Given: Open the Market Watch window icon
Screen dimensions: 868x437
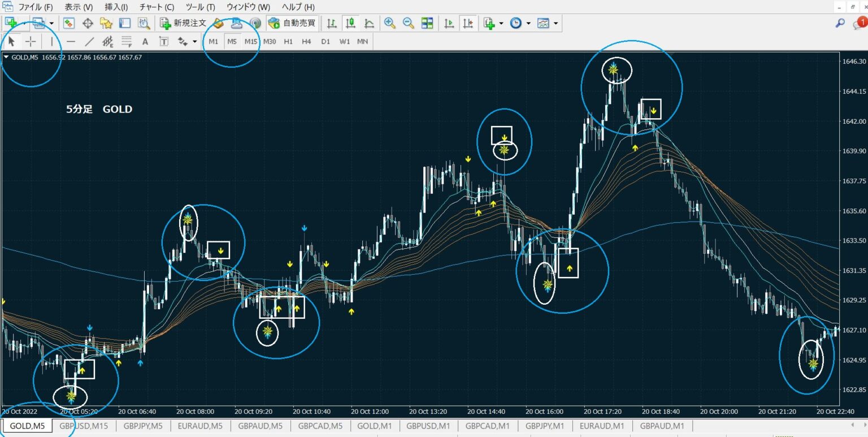Looking at the screenshot, I should coord(69,23).
